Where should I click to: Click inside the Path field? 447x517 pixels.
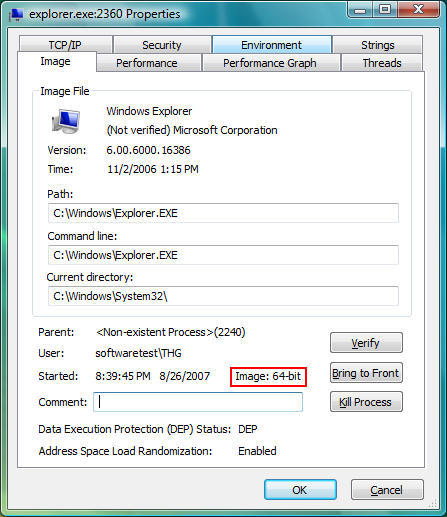pos(223,213)
